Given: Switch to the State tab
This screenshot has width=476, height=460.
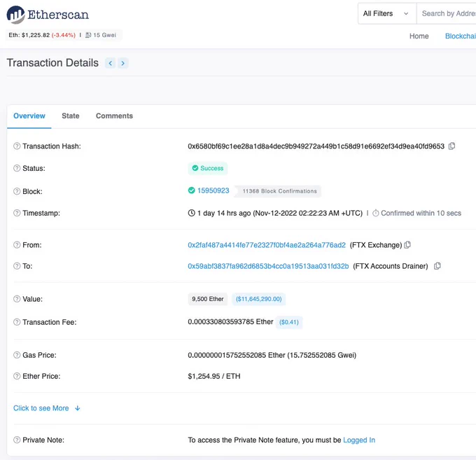Looking at the screenshot, I should [71, 116].
